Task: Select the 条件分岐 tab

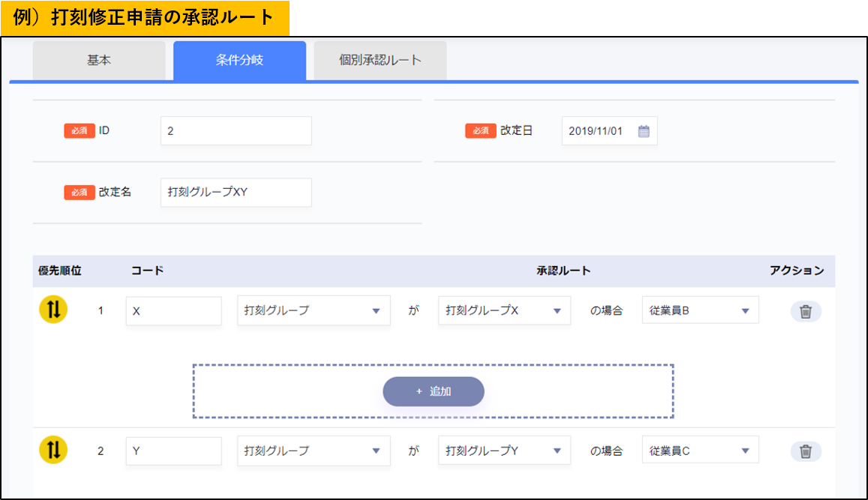Action: [239, 61]
